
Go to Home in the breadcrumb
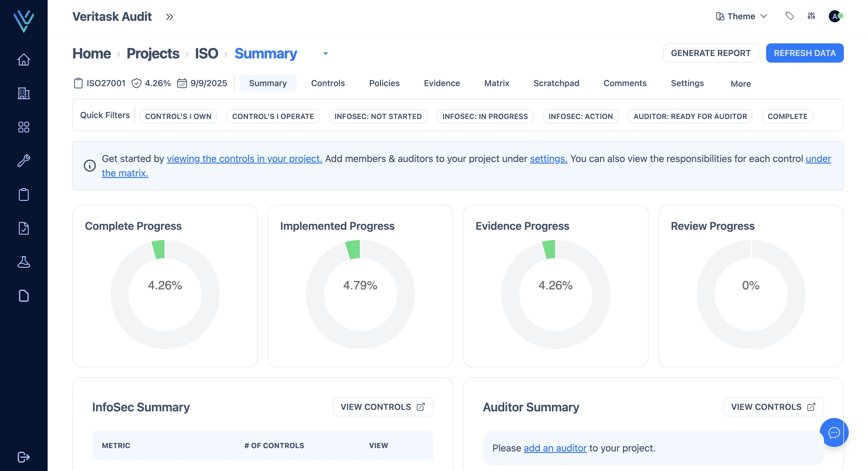(x=92, y=53)
